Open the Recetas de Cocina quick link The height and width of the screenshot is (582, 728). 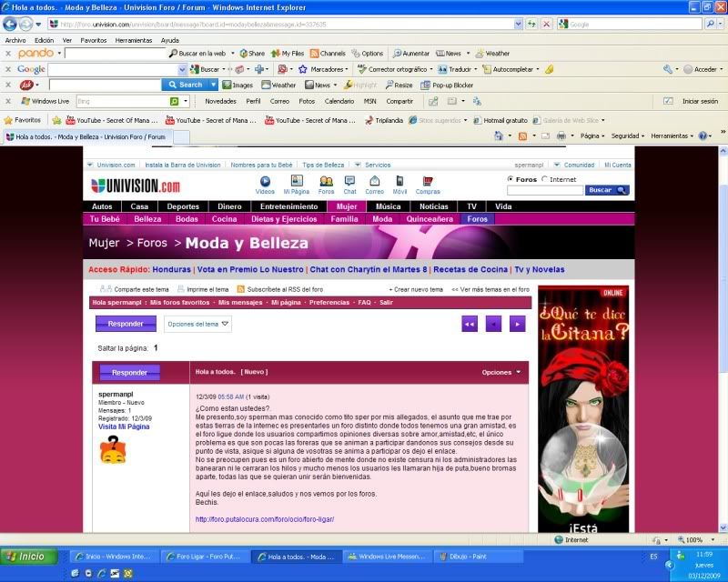coord(470,269)
